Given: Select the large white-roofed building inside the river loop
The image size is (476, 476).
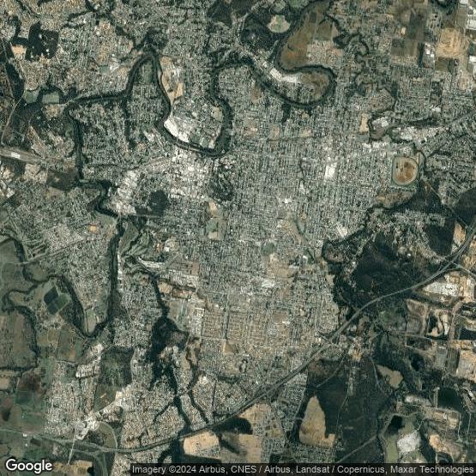Looking at the screenshot, I should pos(177,130).
